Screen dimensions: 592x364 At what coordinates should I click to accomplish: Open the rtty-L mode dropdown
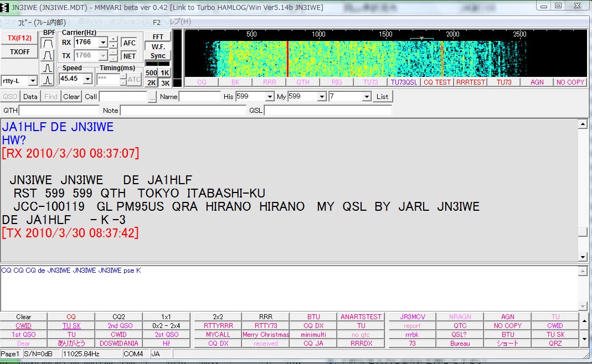(x=33, y=81)
